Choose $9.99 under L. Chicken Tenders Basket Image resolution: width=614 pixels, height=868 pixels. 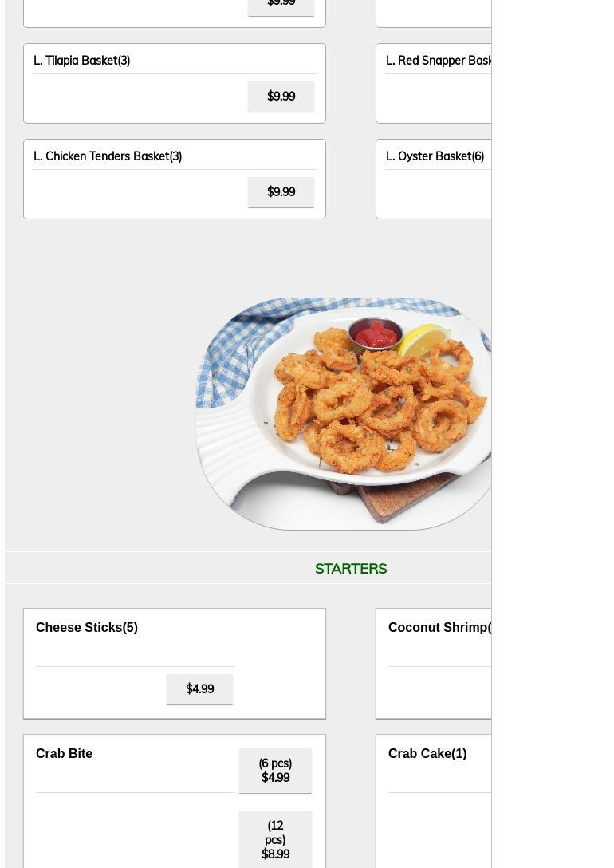[x=281, y=192]
